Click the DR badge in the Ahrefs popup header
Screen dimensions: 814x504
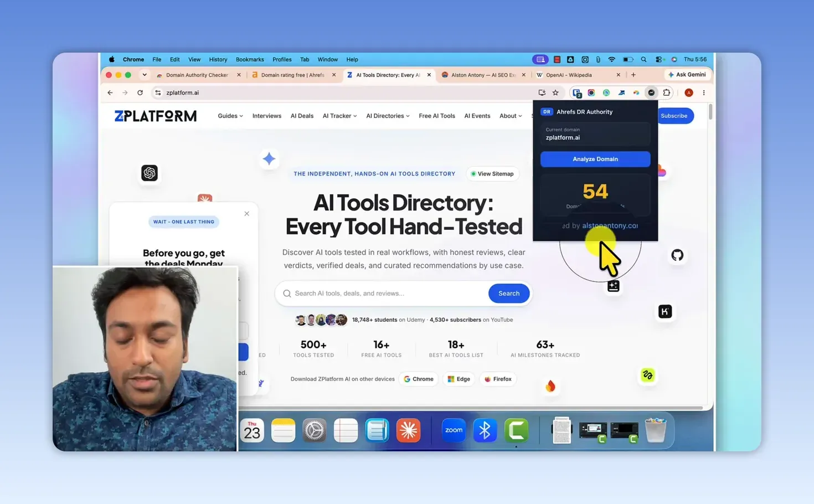[547, 112]
